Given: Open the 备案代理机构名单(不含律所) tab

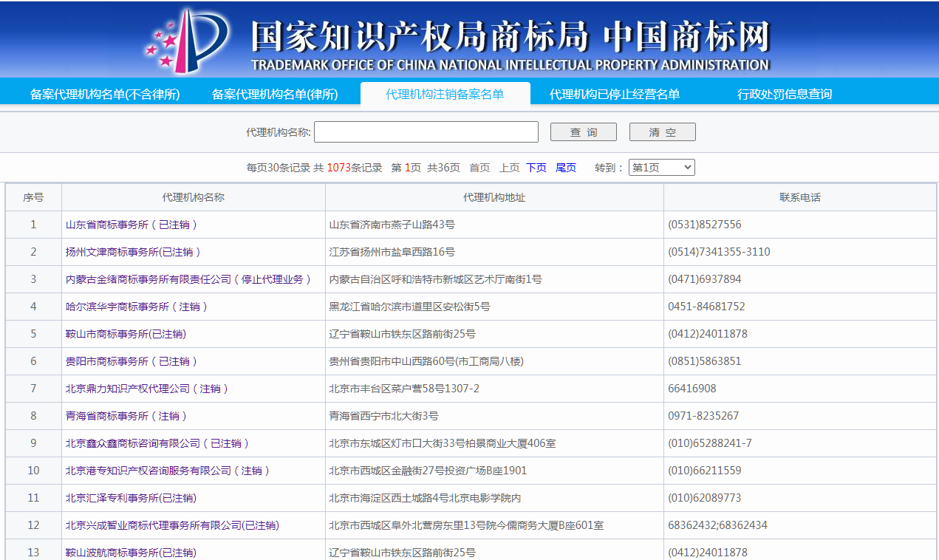Looking at the screenshot, I should 105,94.
